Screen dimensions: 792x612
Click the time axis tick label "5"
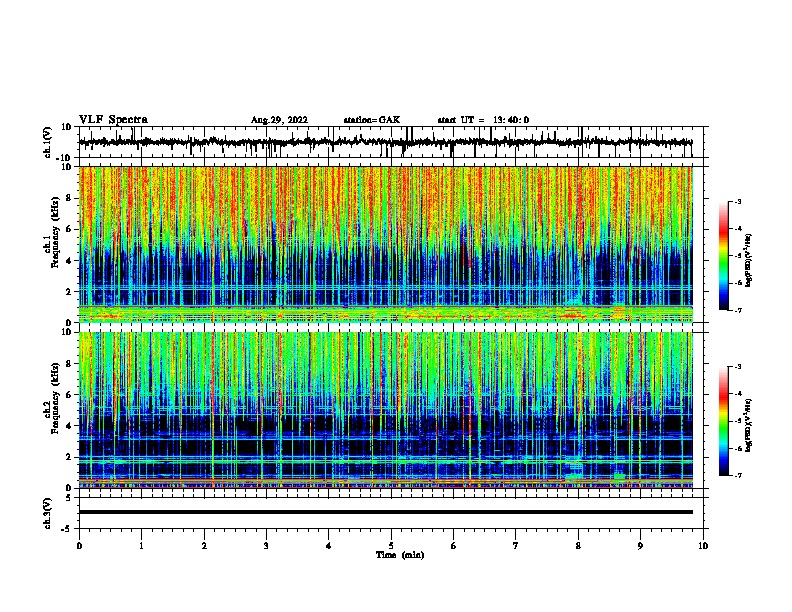click(391, 546)
